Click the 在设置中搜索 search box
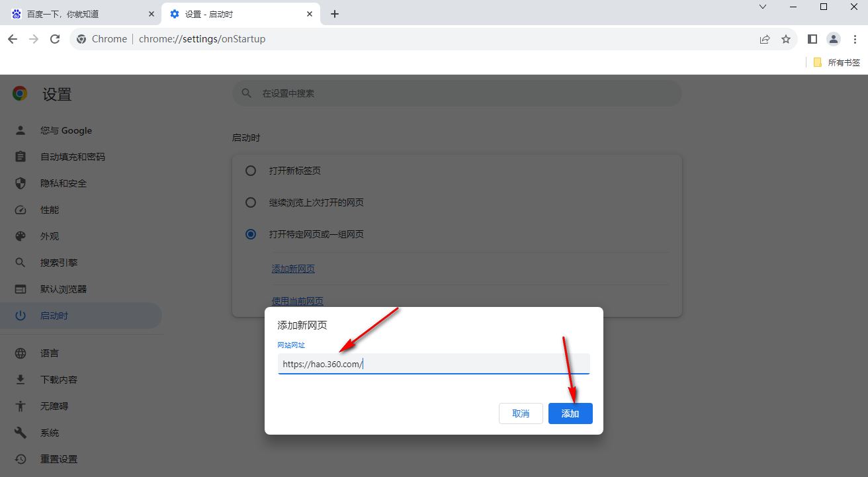Viewport: 868px width, 477px height. [x=456, y=93]
